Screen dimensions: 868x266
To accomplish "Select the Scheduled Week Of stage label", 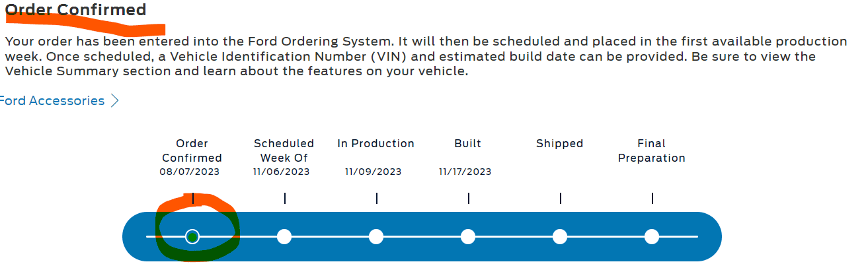I will [x=284, y=150].
